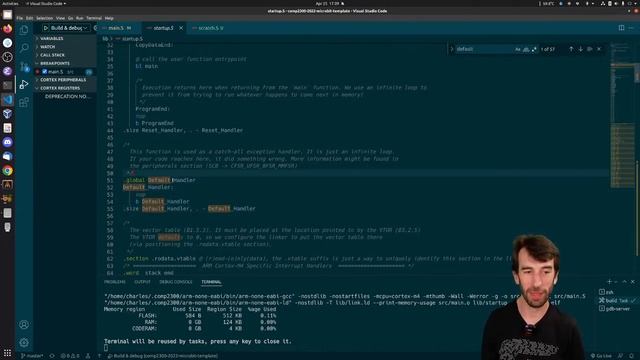Viewport: 640px width, 360px height.
Task: Show applications grid in dock
Action: (x=7, y=353)
